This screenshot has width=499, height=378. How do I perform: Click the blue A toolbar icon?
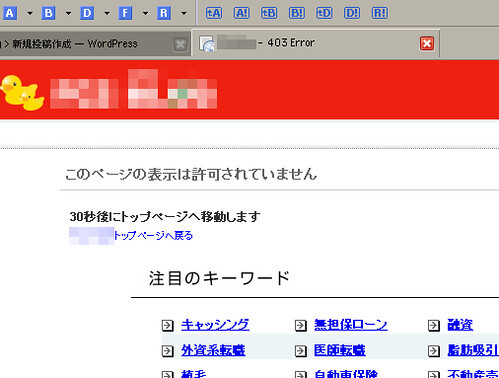(x=10, y=13)
